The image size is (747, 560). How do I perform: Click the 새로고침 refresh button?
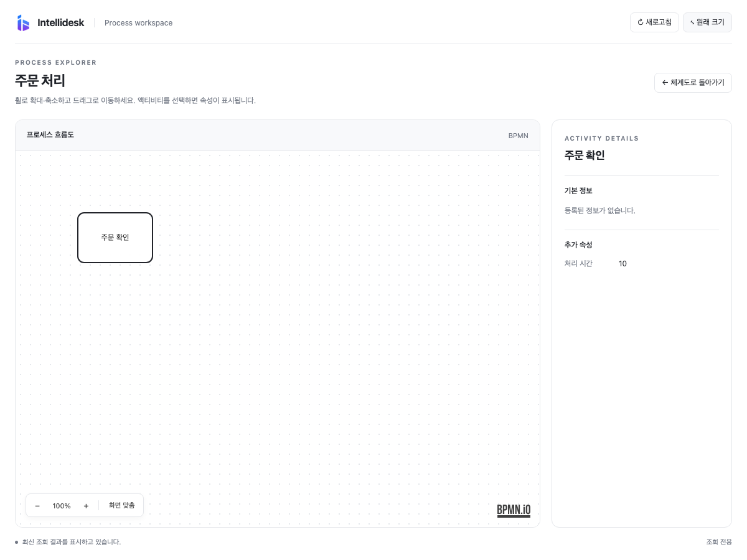(654, 22)
